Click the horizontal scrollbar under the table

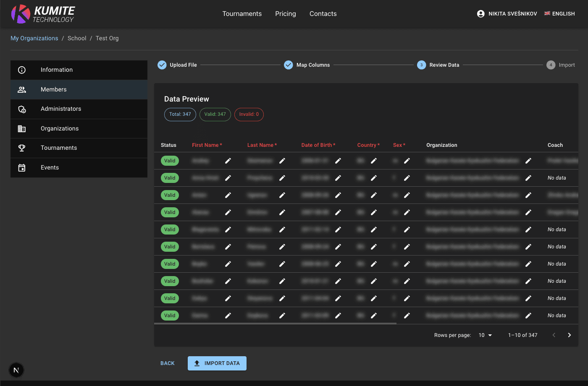tap(275, 323)
